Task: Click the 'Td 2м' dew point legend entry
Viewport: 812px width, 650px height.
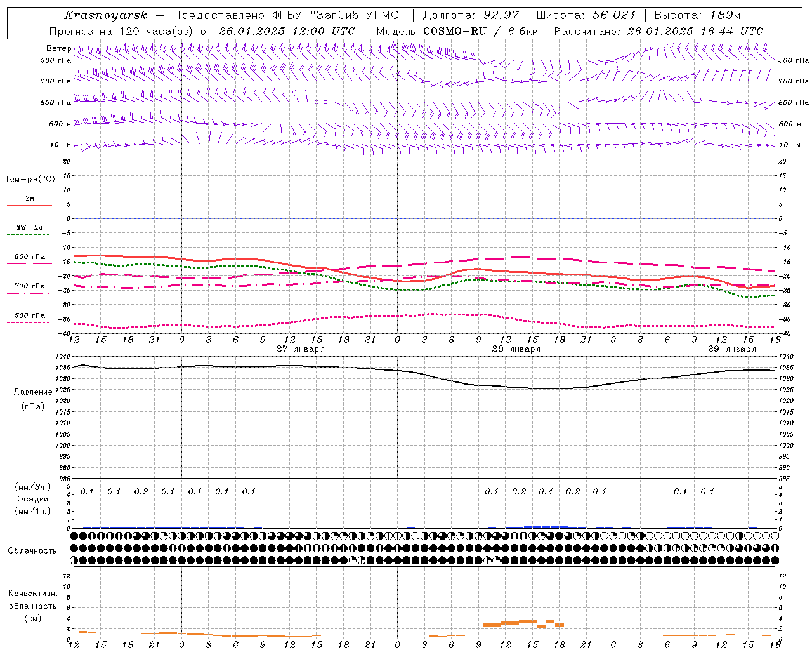Action: point(30,227)
